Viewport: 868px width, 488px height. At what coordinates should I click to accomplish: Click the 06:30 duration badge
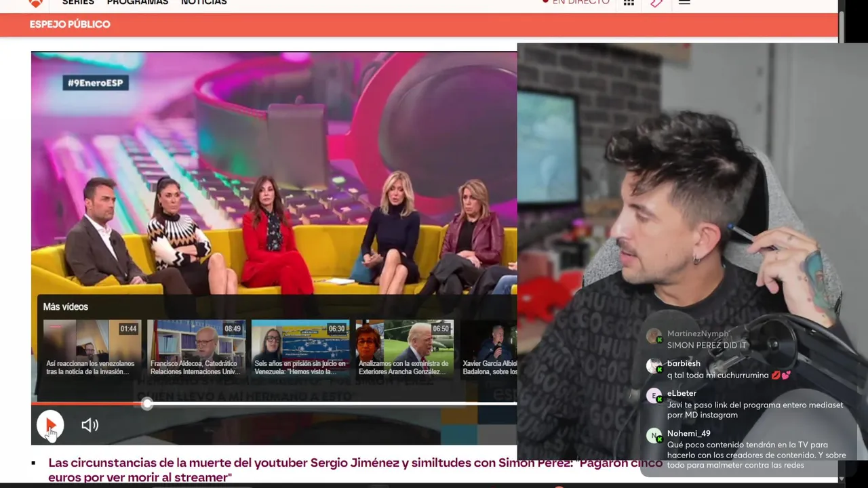336,329
